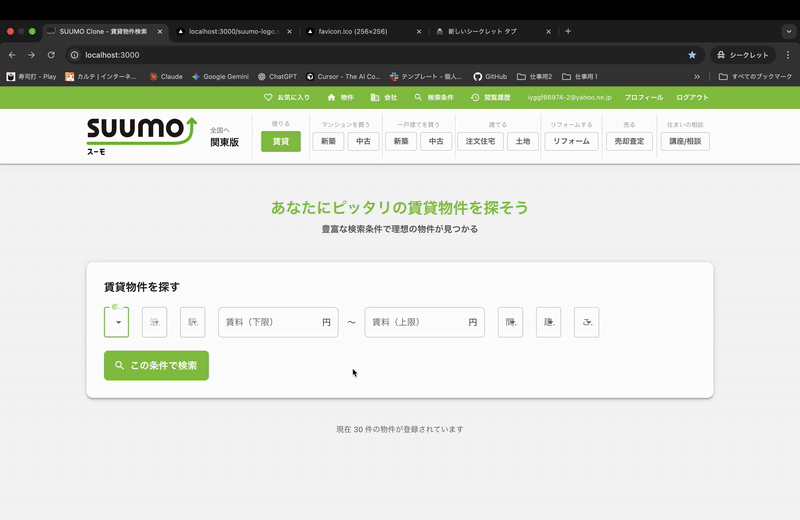
Task: Open the Cursor - The AI Co... bookmark
Action: point(343,77)
